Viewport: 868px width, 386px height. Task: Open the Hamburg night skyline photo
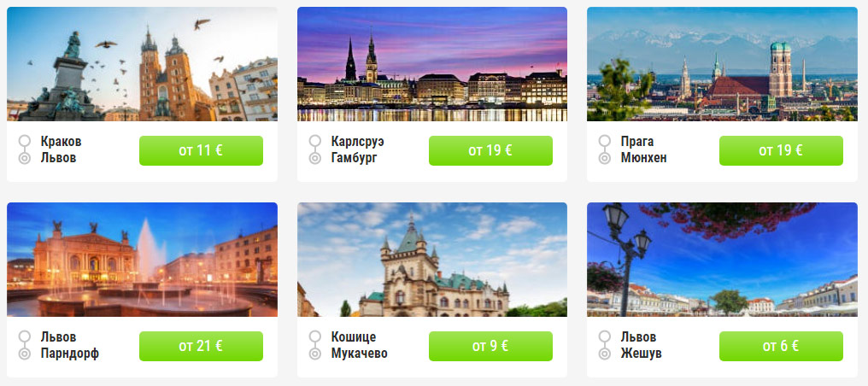pos(432,63)
